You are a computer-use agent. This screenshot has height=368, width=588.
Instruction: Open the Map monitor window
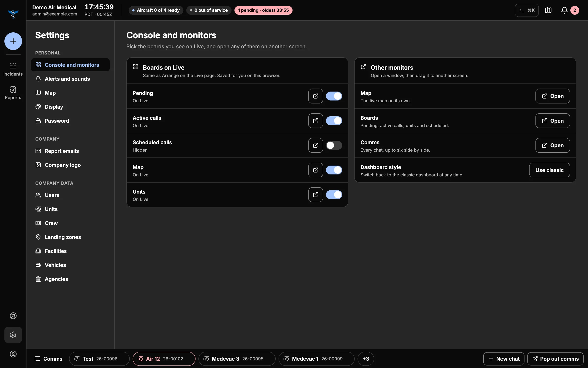(552, 96)
